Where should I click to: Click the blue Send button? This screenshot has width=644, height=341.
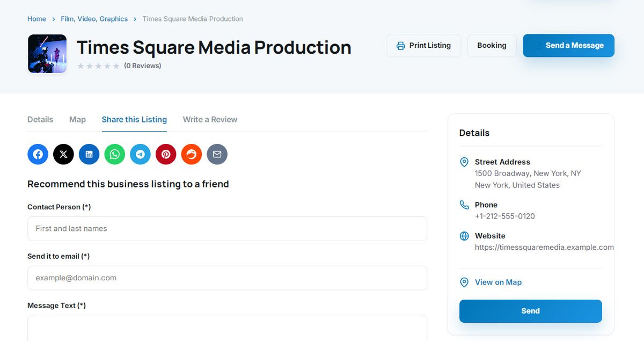click(x=530, y=311)
